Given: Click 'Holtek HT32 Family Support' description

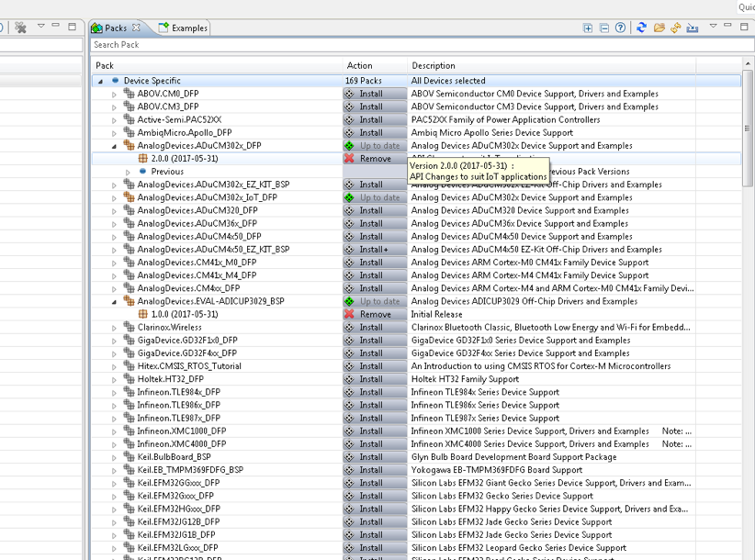Looking at the screenshot, I should point(465,379).
